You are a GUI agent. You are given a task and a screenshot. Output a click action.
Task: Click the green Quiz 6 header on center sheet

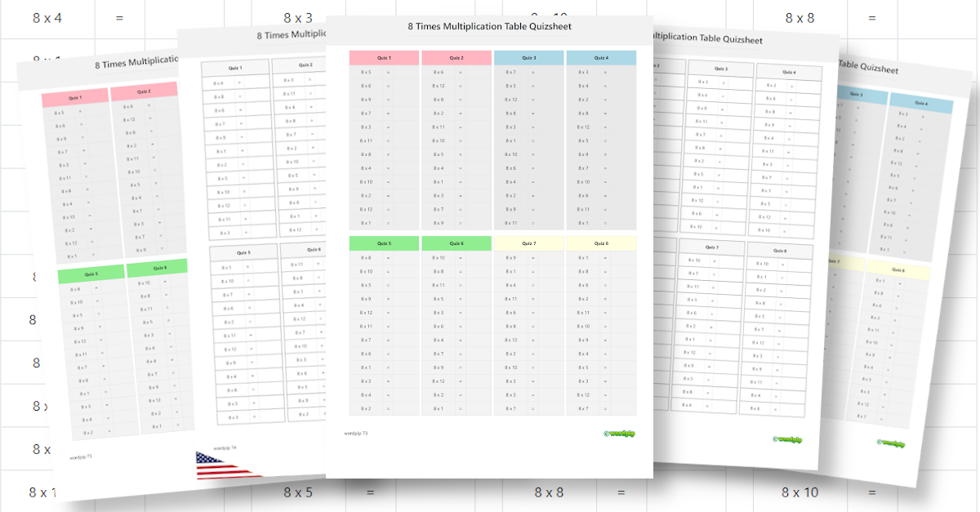coord(457,243)
